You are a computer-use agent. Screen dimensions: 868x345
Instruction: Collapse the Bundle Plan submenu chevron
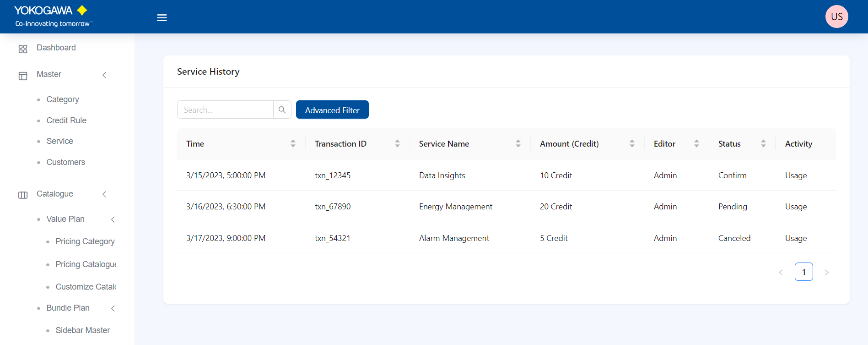113,308
